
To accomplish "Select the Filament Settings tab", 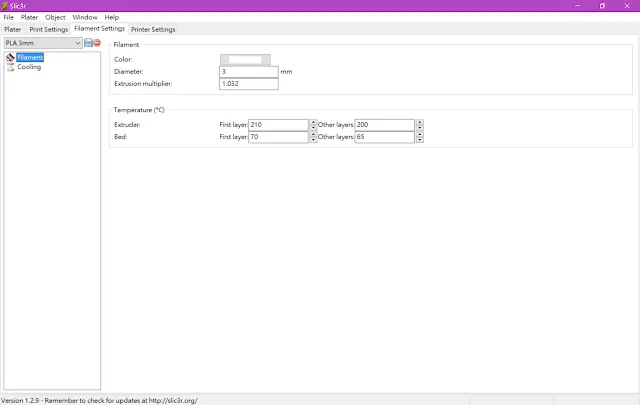I will pos(100,29).
